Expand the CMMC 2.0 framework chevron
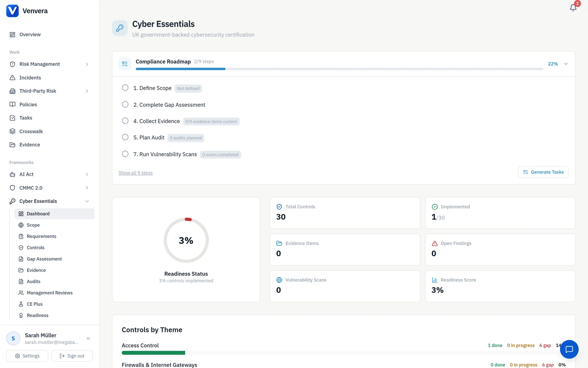Viewport: 588px width, 368px height. click(87, 188)
